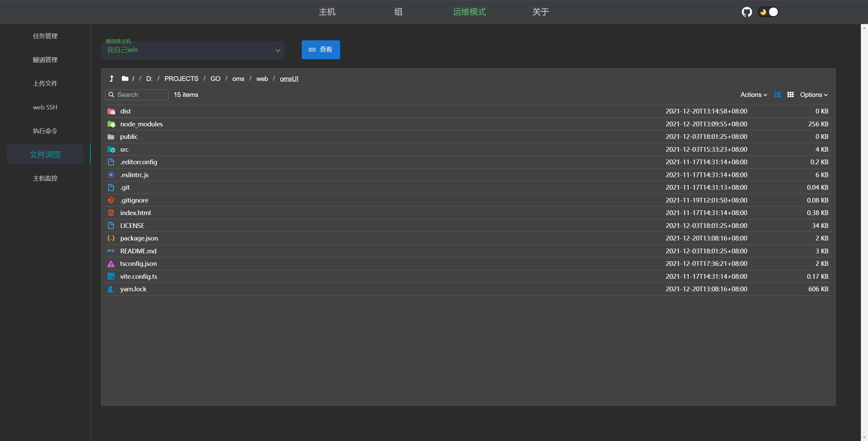The height and width of the screenshot is (441, 868).
Task: Expand the Options dropdown menu
Action: [814, 95]
